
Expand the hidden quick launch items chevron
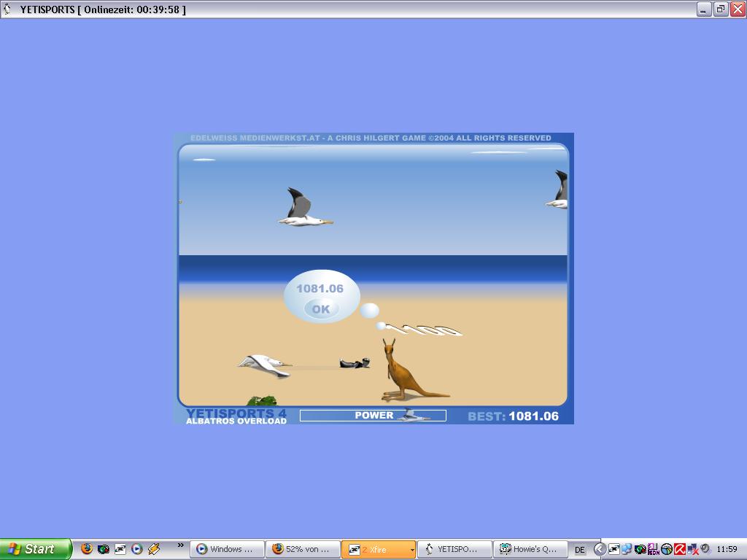pyautogui.click(x=181, y=545)
